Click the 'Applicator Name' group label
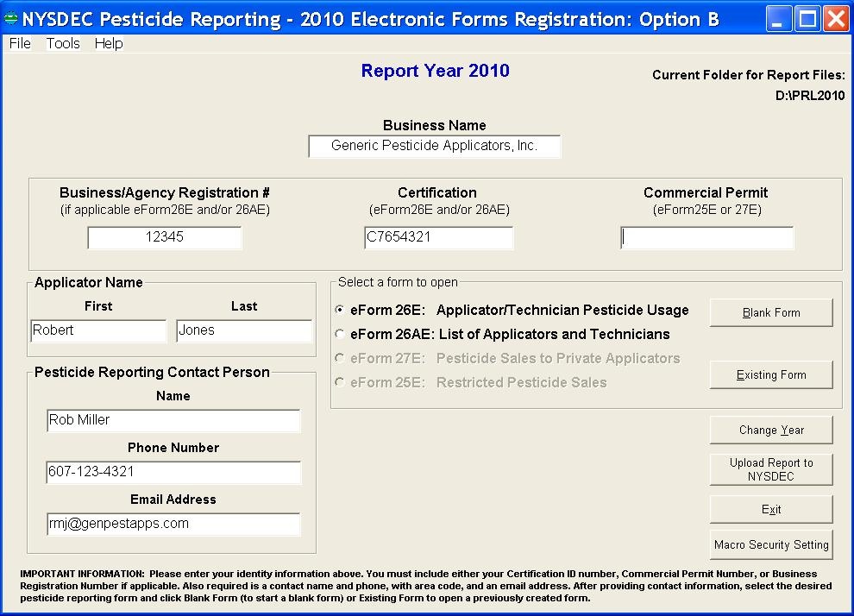The image size is (854, 616). pos(88,282)
